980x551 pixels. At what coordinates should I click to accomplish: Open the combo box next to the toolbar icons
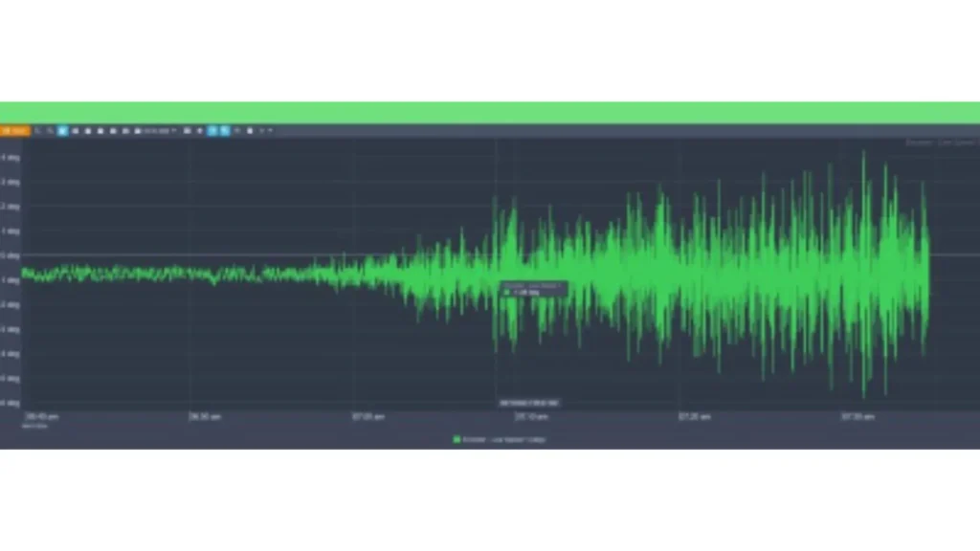click(x=156, y=130)
